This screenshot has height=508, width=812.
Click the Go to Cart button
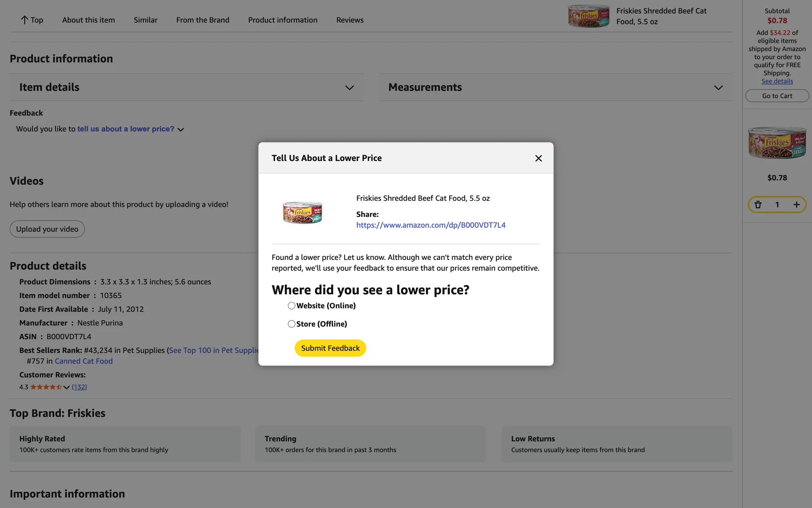pos(777,96)
